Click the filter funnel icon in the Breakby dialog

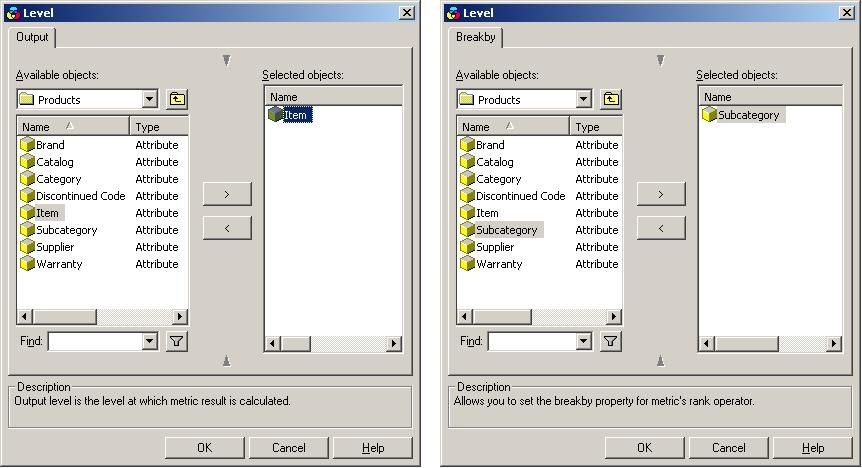[x=611, y=341]
